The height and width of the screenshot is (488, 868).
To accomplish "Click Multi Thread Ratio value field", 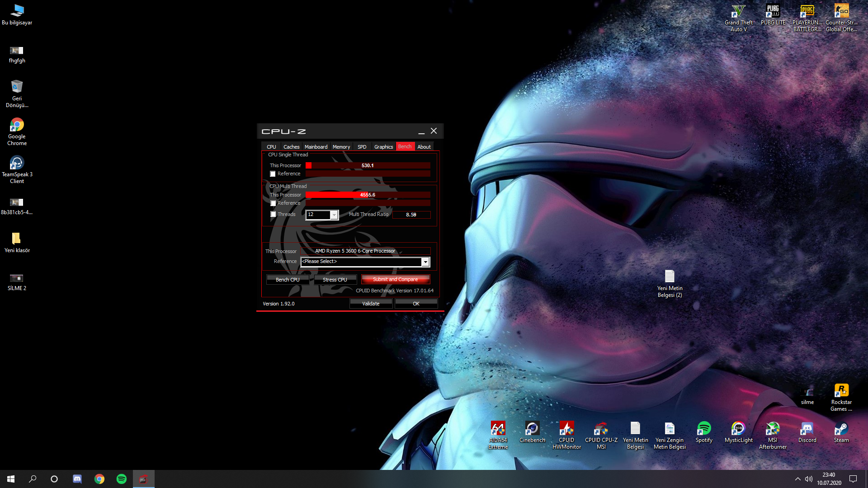I will click(411, 215).
